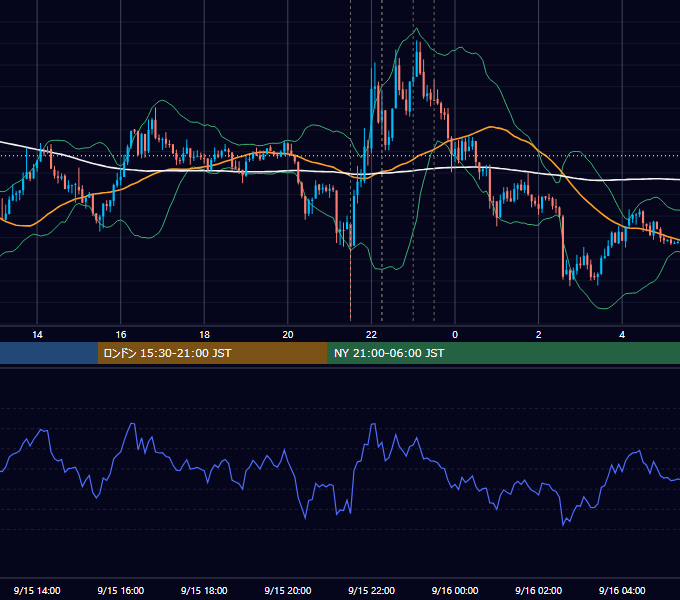
Task: Click the 0 hour label on price chart axis
Action: click(x=455, y=335)
